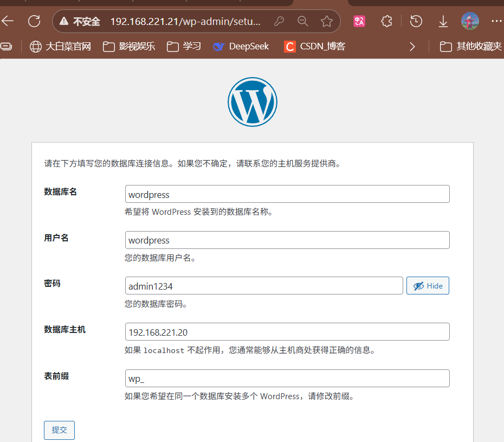This screenshot has width=504, height=442.
Task: Open the downloads arrow icon
Action: 443,22
